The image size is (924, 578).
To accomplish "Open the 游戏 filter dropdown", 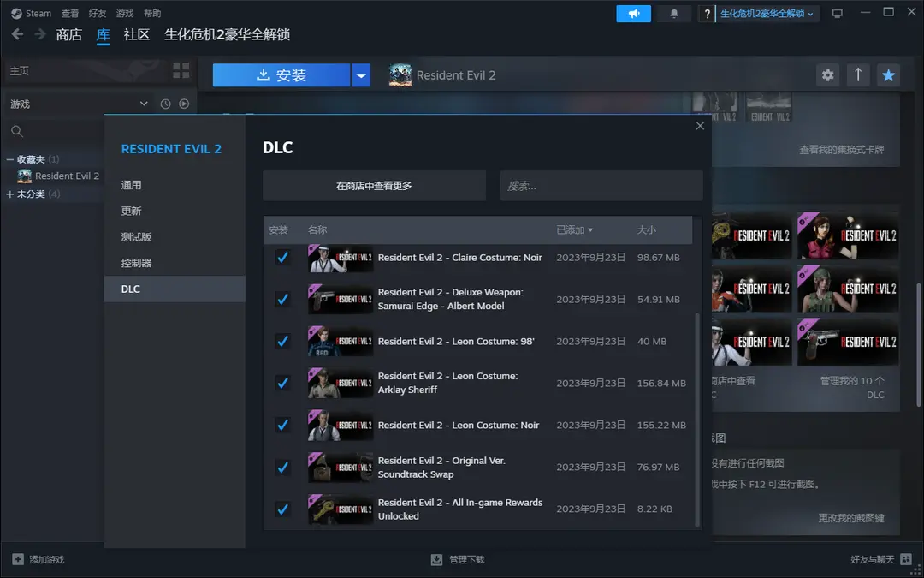I will click(x=79, y=104).
